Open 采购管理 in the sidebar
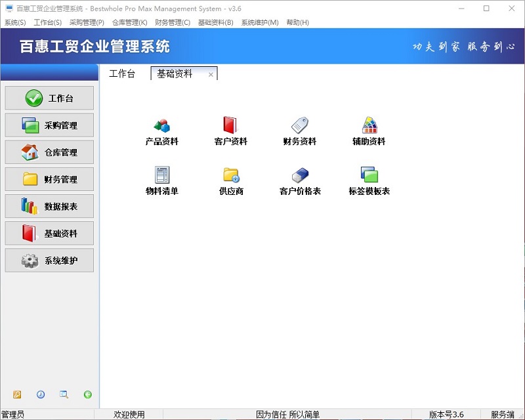 tap(49, 125)
